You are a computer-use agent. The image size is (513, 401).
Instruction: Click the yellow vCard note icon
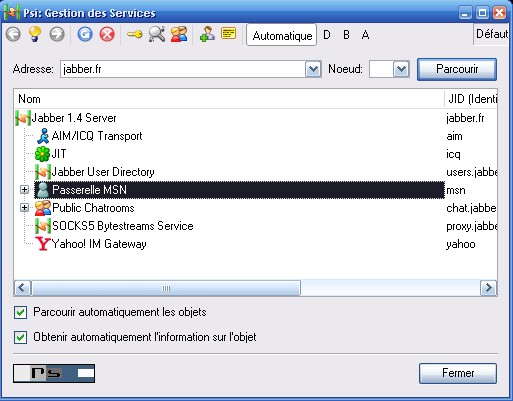coord(229,33)
